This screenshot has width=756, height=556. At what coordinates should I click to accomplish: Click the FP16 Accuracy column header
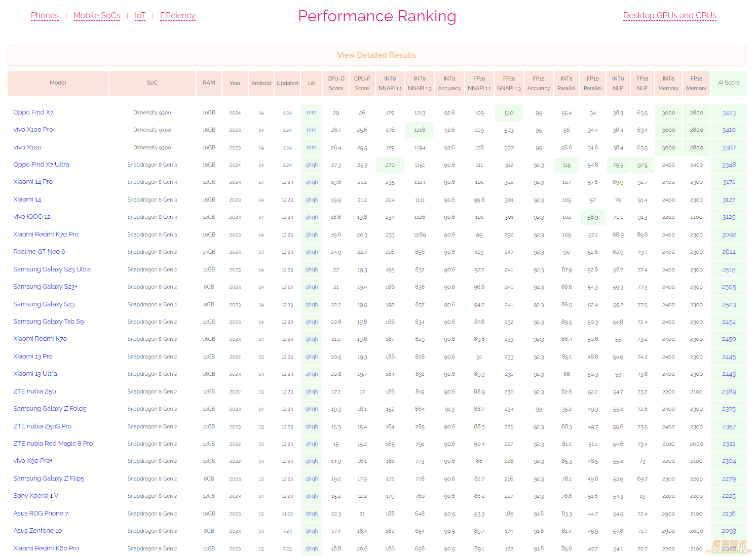pyautogui.click(x=539, y=83)
